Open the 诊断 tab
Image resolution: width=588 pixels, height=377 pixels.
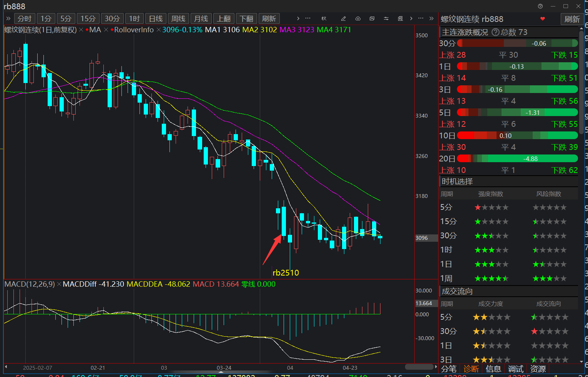[471, 369]
